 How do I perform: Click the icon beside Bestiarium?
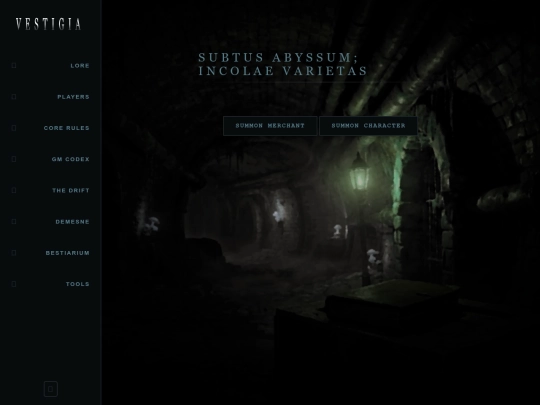[14, 253]
